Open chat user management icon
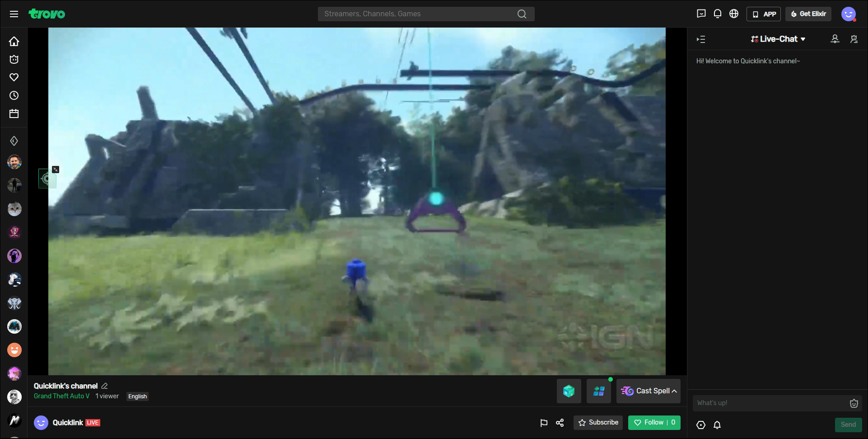 (x=854, y=39)
